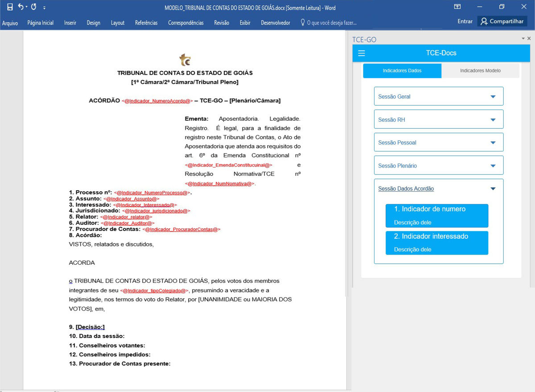The width and height of the screenshot is (535, 392).
Task: Select the Indicador interessado item
Action: [436, 243]
